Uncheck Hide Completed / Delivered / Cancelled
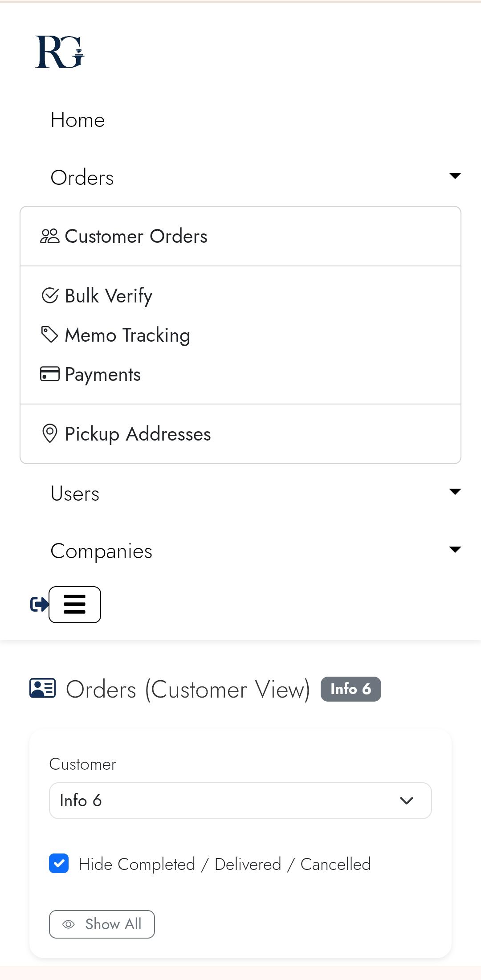 click(x=58, y=864)
